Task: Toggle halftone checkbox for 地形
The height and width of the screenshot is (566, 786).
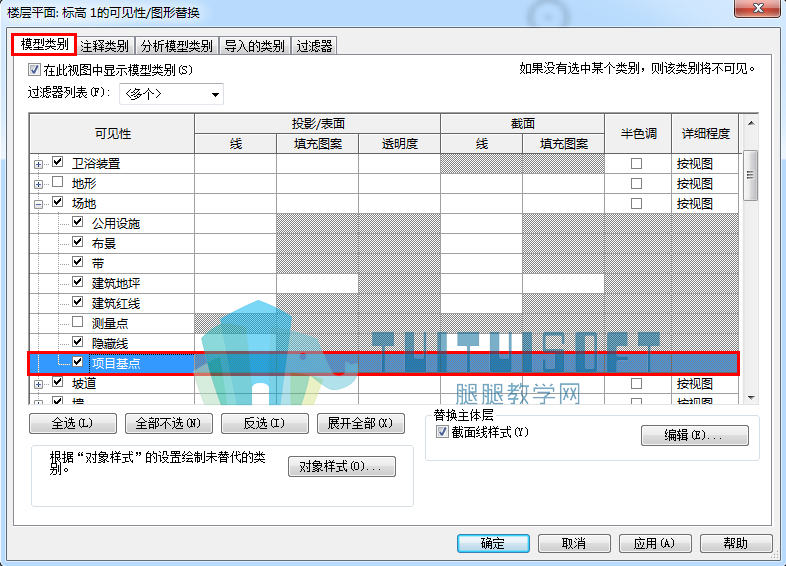Action: click(x=637, y=183)
